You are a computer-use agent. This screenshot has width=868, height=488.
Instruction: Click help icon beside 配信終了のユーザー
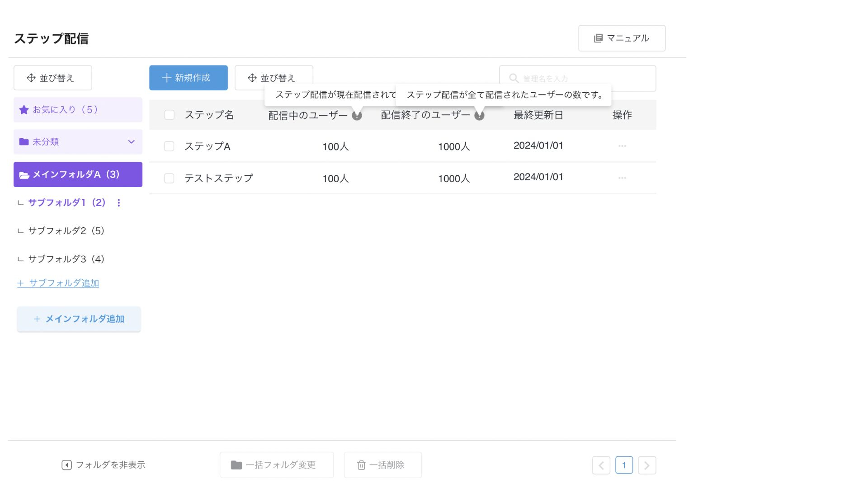[x=479, y=116]
